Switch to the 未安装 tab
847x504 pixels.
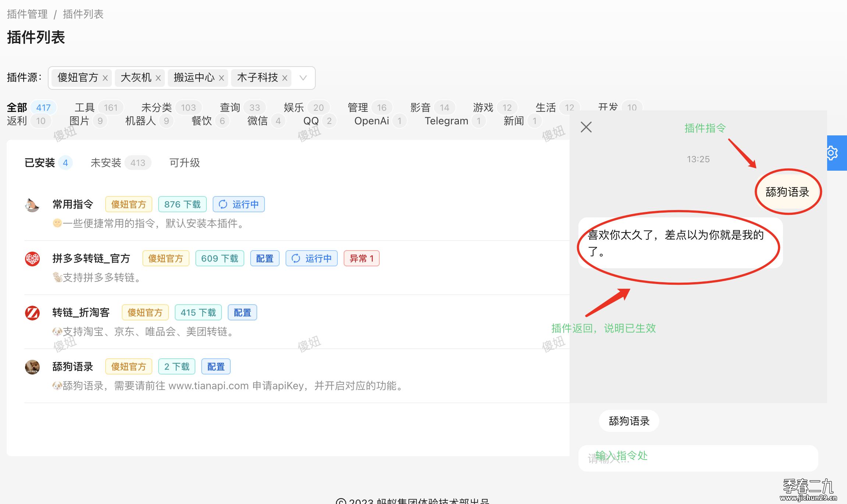click(106, 163)
